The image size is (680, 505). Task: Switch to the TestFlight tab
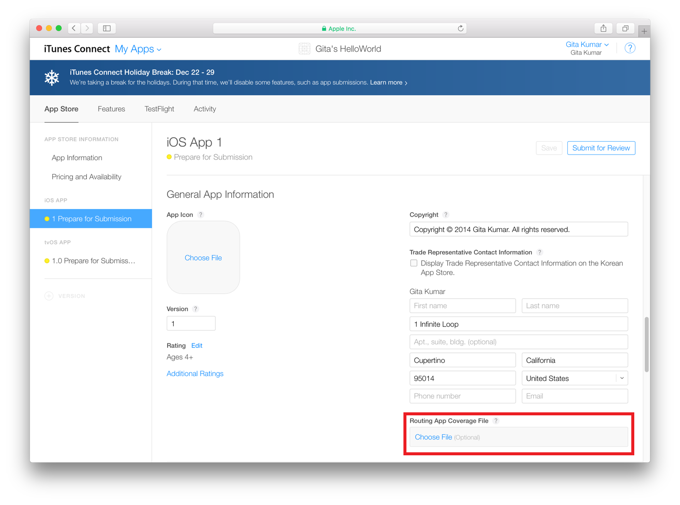[x=159, y=109]
